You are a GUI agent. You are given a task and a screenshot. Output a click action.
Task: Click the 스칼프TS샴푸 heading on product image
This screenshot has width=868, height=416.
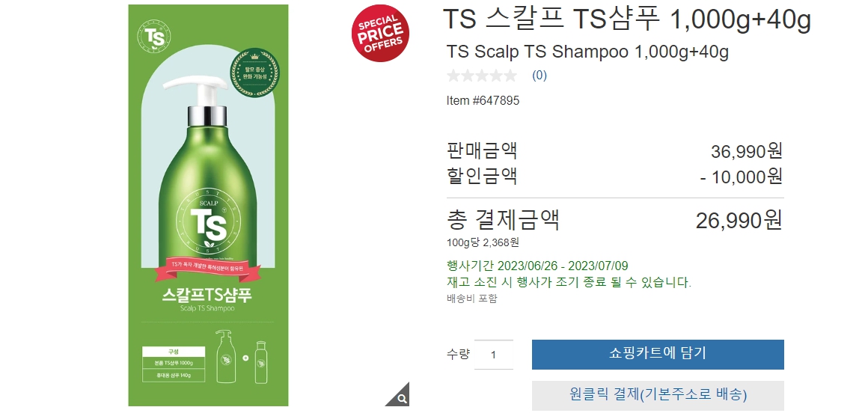coord(207,294)
